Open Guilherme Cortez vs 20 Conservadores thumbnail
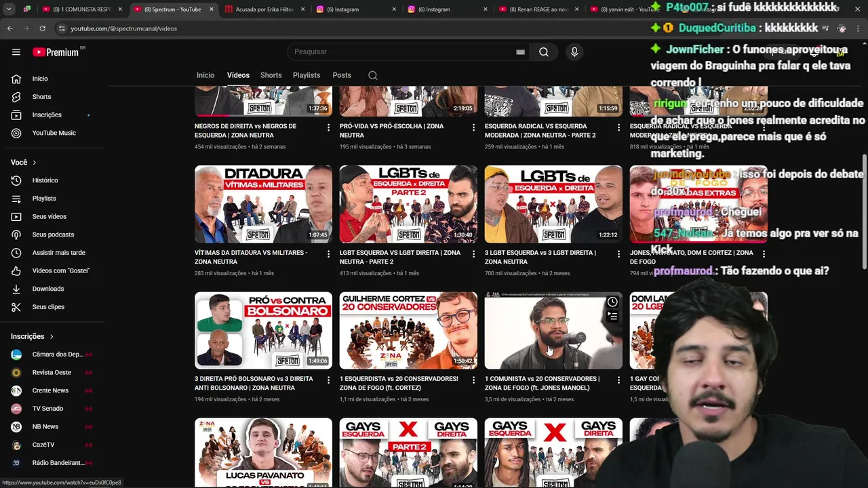This screenshot has width=868, height=488. pyautogui.click(x=408, y=331)
